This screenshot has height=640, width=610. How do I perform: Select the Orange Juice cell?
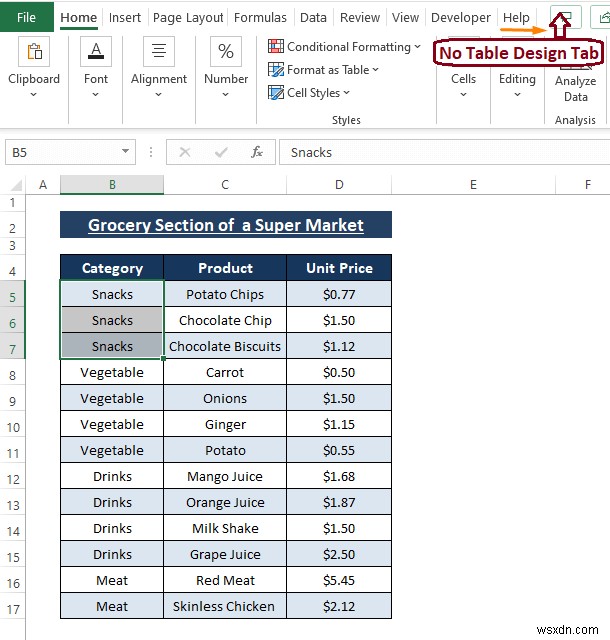[x=225, y=502]
